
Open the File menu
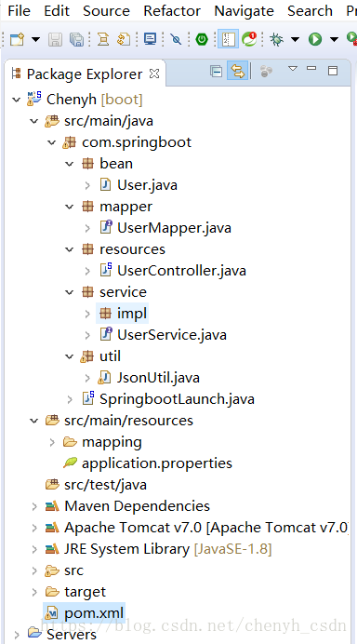[x=19, y=10]
